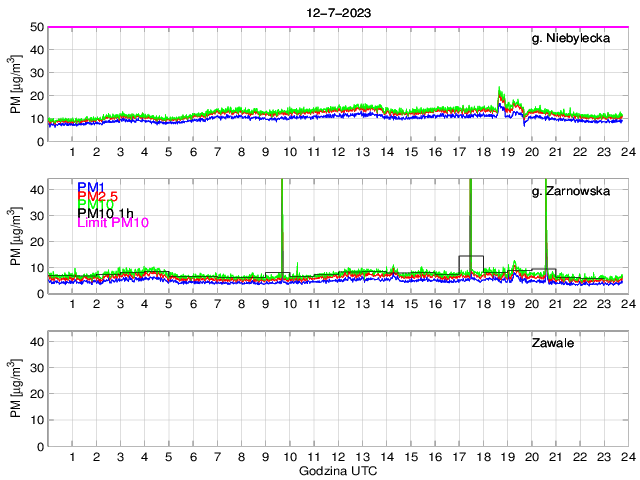Click the 50 tick on the Niebylecka y-axis
The height and width of the screenshot is (480, 640).
37,27
